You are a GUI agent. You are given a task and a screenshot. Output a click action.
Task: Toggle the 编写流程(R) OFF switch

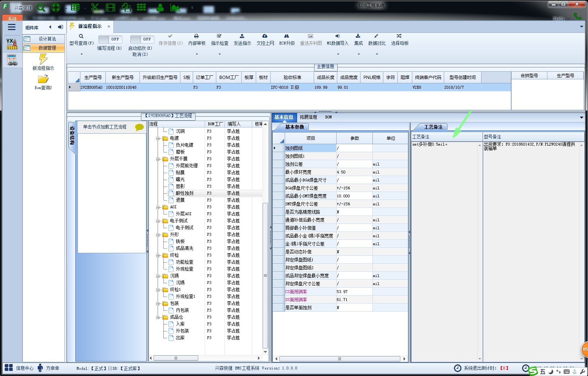point(110,39)
